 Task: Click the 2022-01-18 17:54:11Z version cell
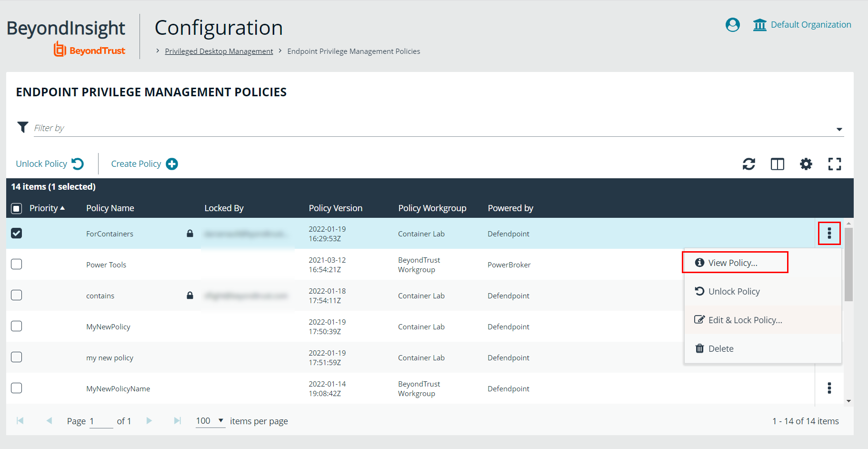point(327,296)
